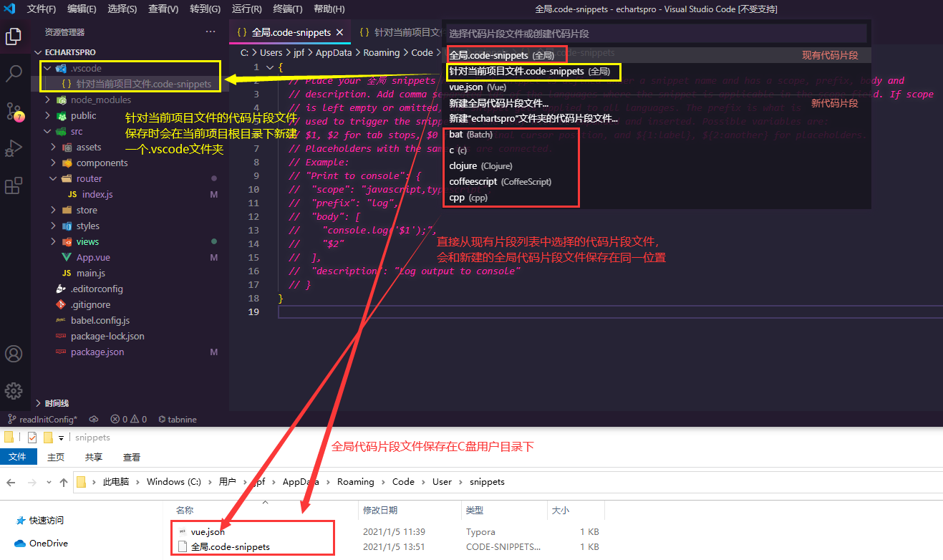Viewport: 943px width, 560px height.
Task: Open the Extensions view icon
Action: pyautogui.click(x=14, y=186)
